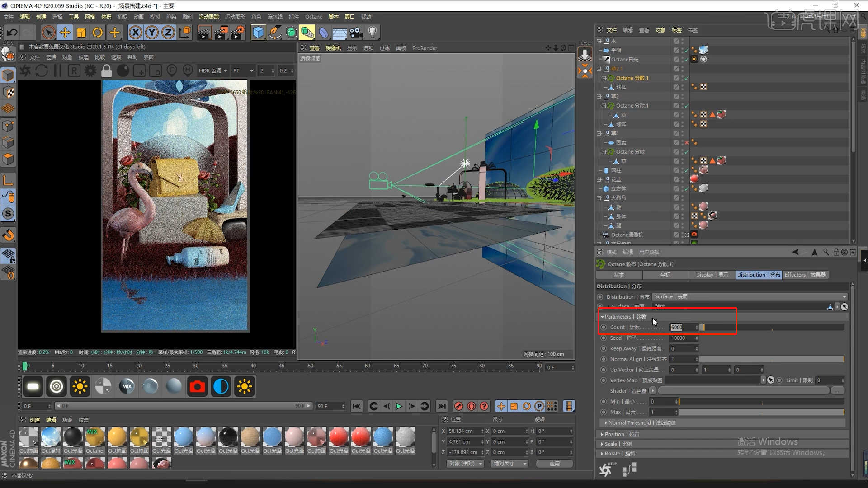Switch to the Effectors tab
868x488 pixels.
[x=805, y=275]
